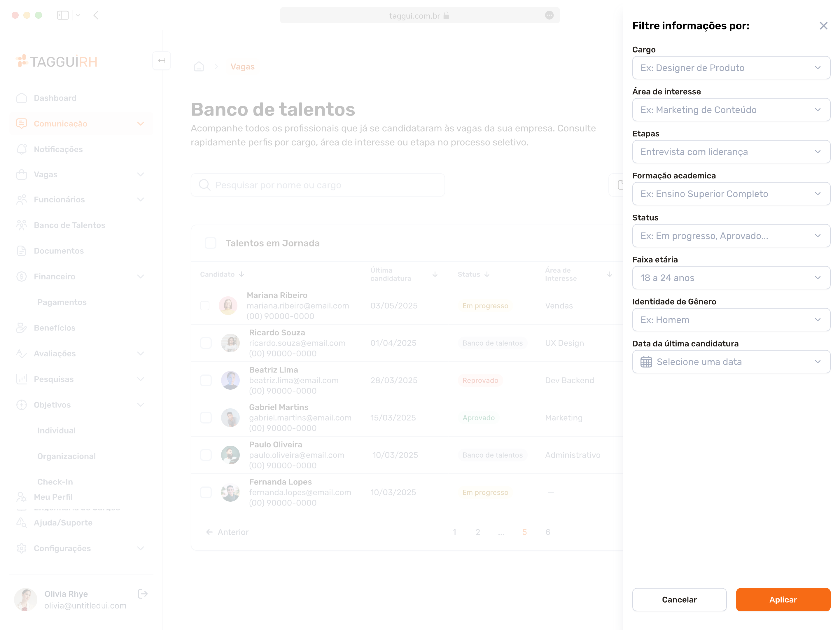Check the Mariana Ribeiro row checkbox
840x630 pixels.
[205, 306]
